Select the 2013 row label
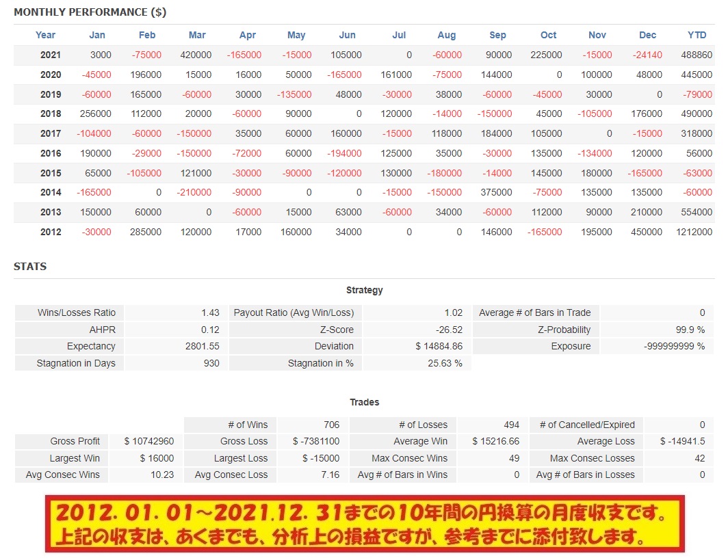728x560 pixels. point(51,213)
